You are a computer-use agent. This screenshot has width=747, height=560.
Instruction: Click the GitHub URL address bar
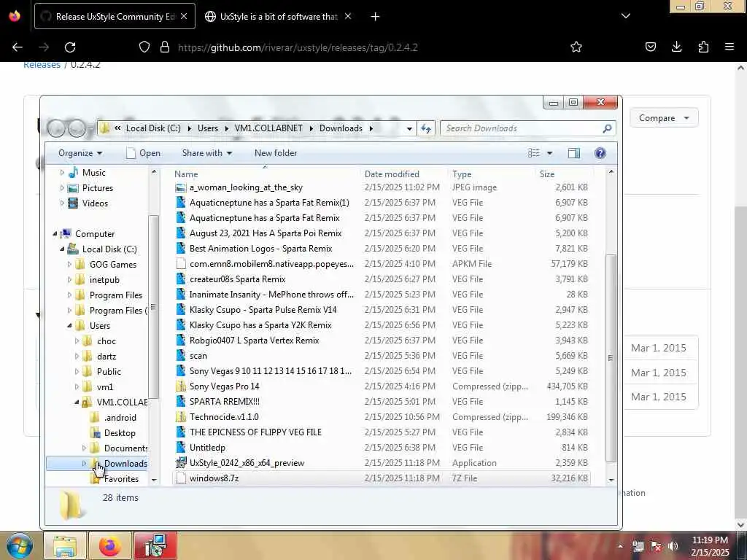(298, 47)
